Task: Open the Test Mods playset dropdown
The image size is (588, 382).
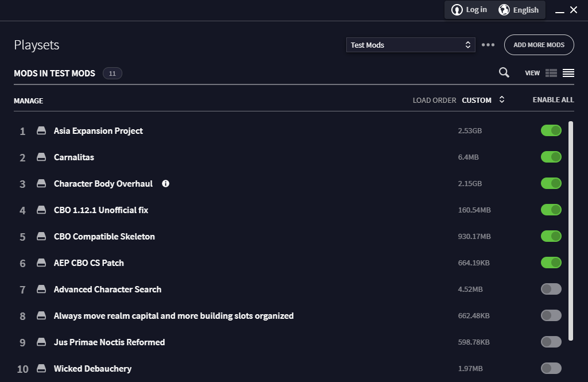Action: tap(411, 45)
